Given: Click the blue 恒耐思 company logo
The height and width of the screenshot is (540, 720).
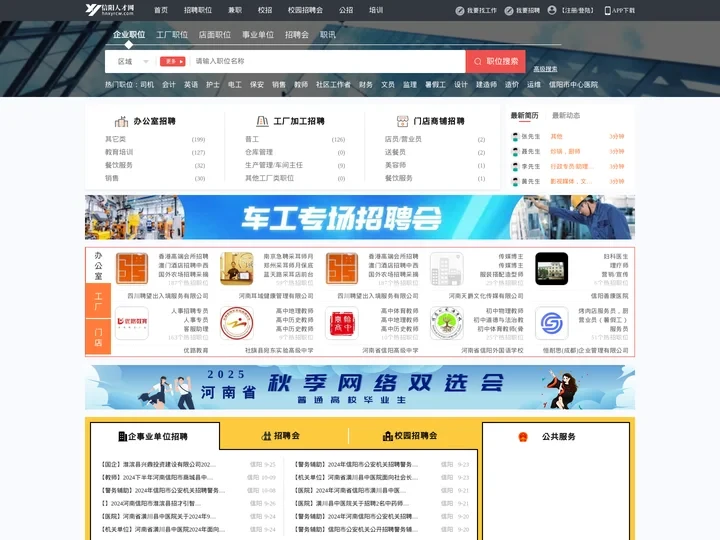Looking at the screenshot, I should coord(551,323).
